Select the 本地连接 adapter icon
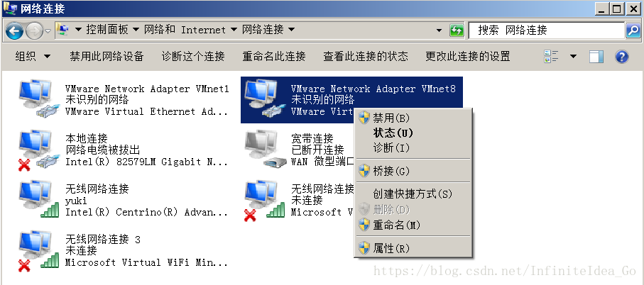 37,150
